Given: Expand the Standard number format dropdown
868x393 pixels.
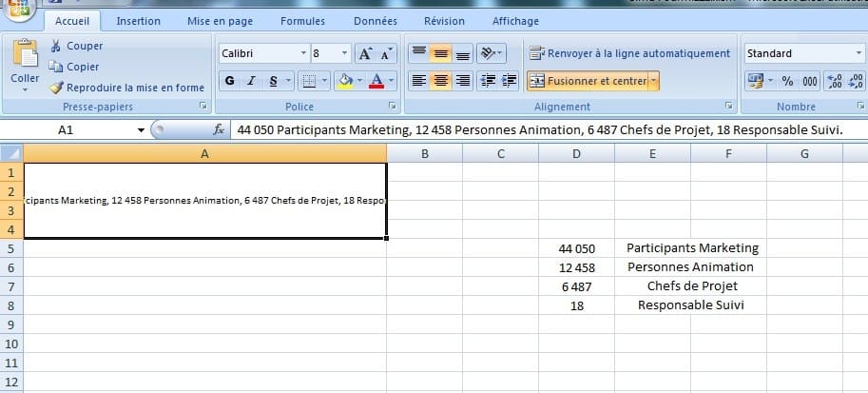Looking at the screenshot, I should click(x=860, y=54).
